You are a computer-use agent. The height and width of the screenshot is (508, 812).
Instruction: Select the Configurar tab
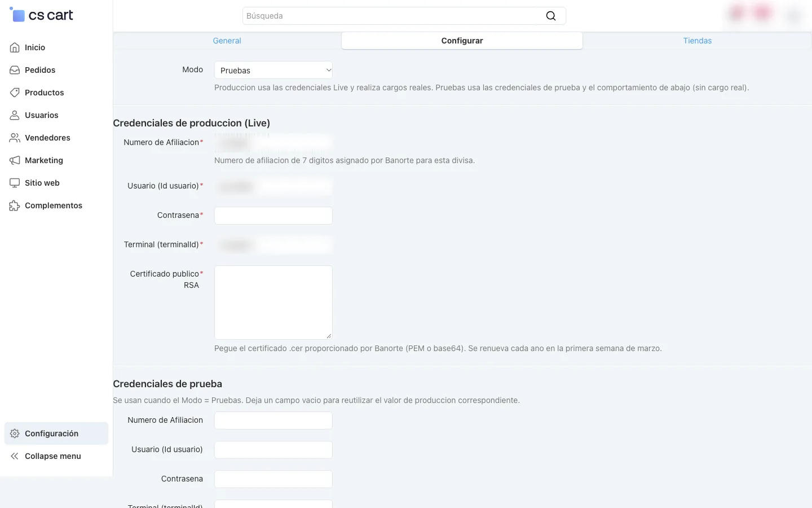click(x=462, y=41)
